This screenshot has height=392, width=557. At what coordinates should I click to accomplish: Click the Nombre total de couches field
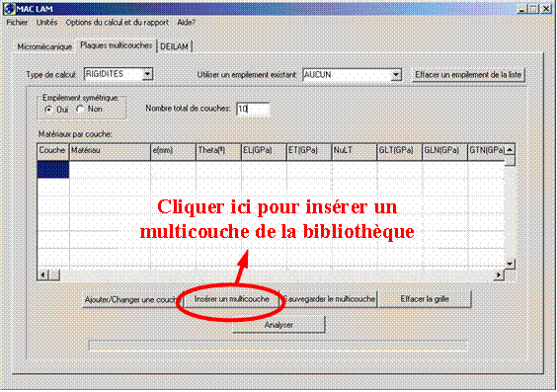pos(253,109)
